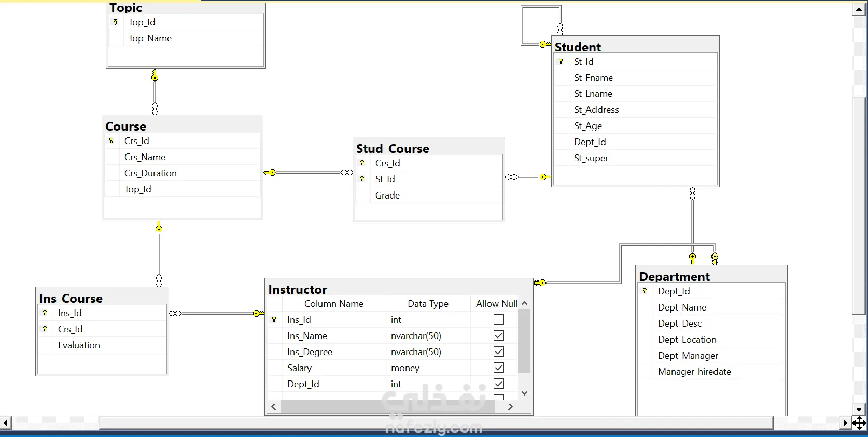Viewport: 868px width, 437px height.
Task: Click the Data Type header in Instructor
Action: coord(428,303)
